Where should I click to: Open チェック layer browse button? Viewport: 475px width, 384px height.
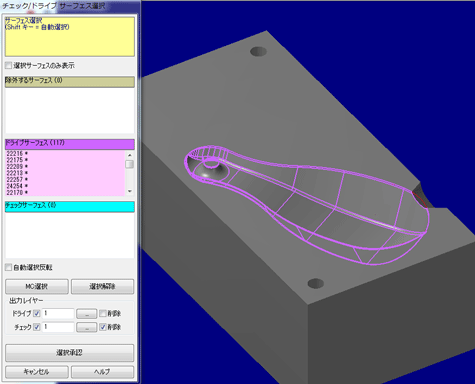[x=87, y=327]
